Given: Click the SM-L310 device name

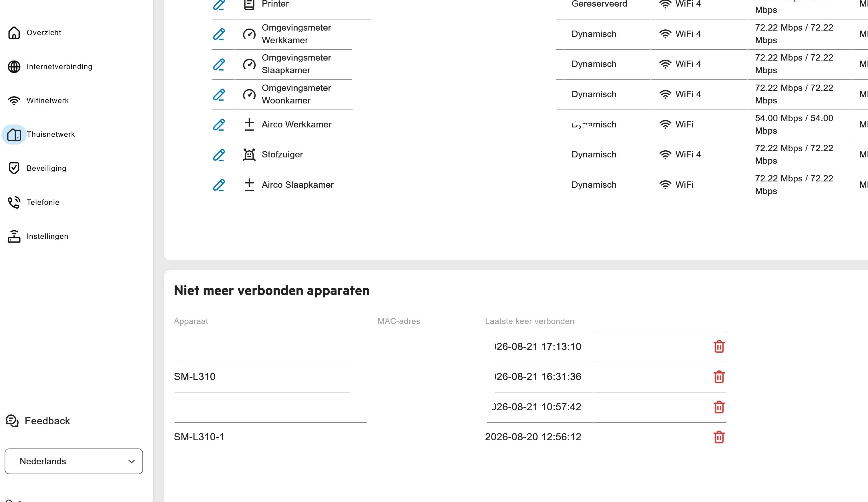Looking at the screenshot, I should 195,377.
